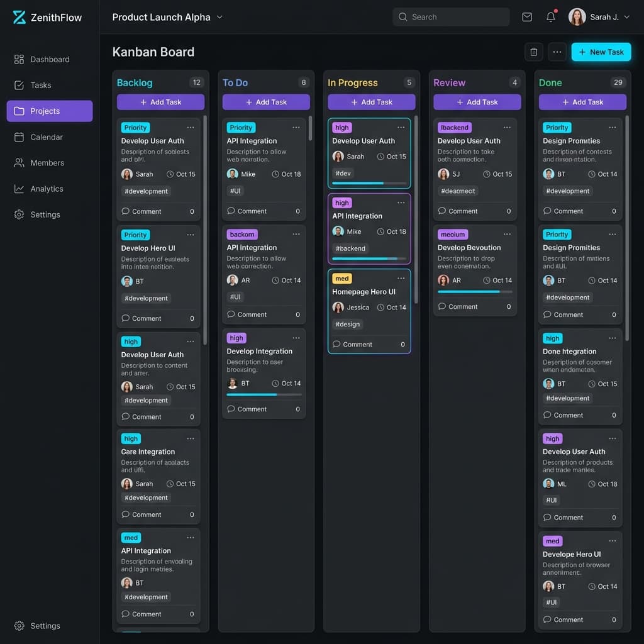Open Tasks in the sidebar

pyautogui.click(x=50, y=85)
